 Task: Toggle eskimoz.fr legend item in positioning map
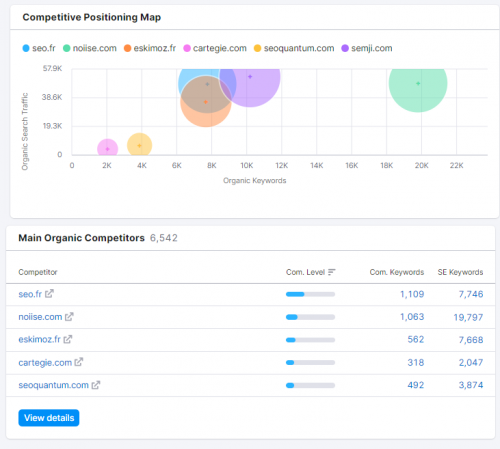pyautogui.click(x=150, y=48)
